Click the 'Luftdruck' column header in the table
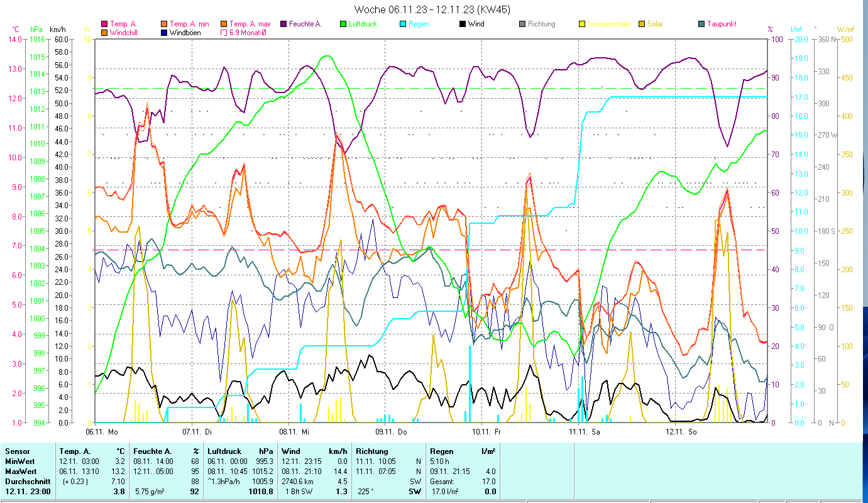This screenshot has width=868, height=503. tap(224, 451)
